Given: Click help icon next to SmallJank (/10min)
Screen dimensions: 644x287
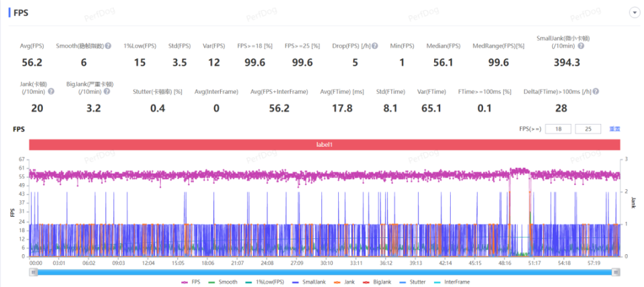Looking at the screenshot, I should pyautogui.click(x=581, y=46).
